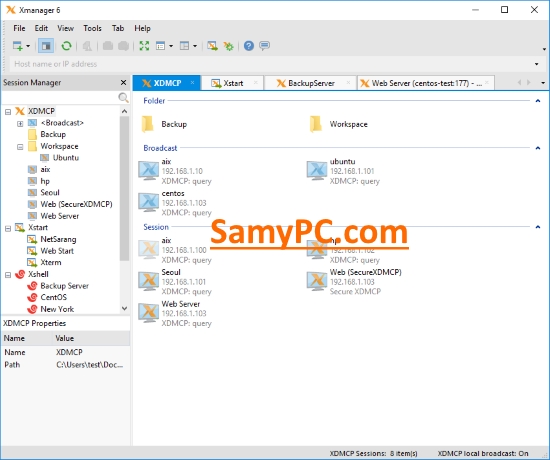Click the speech bubble feedback icon
Viewport: 550px width, 460px height.
point(264,46)
